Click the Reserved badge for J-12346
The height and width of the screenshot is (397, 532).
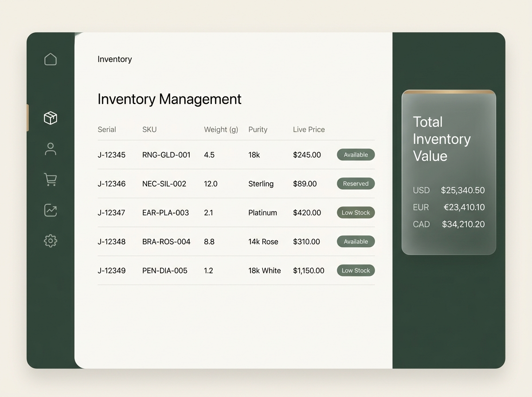pyautogui.click(x=356, y=183)
